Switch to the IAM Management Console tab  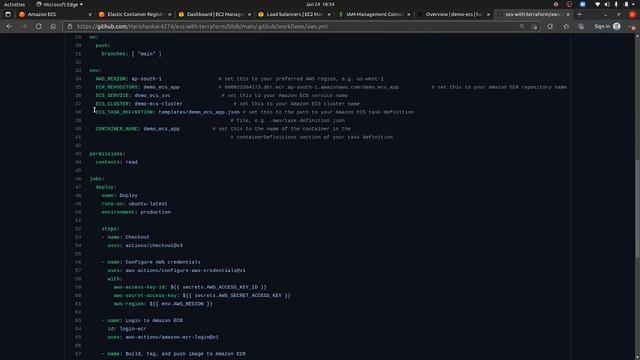tap(373, 14)
